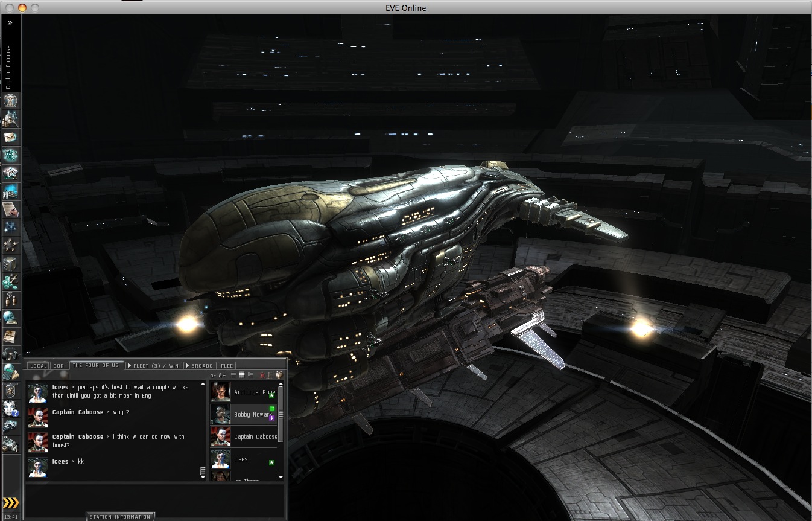Click the member list scrollbar thumb
Image resolution: width=812 pixels, height=521 pixels.
click(x=280, y=415)
